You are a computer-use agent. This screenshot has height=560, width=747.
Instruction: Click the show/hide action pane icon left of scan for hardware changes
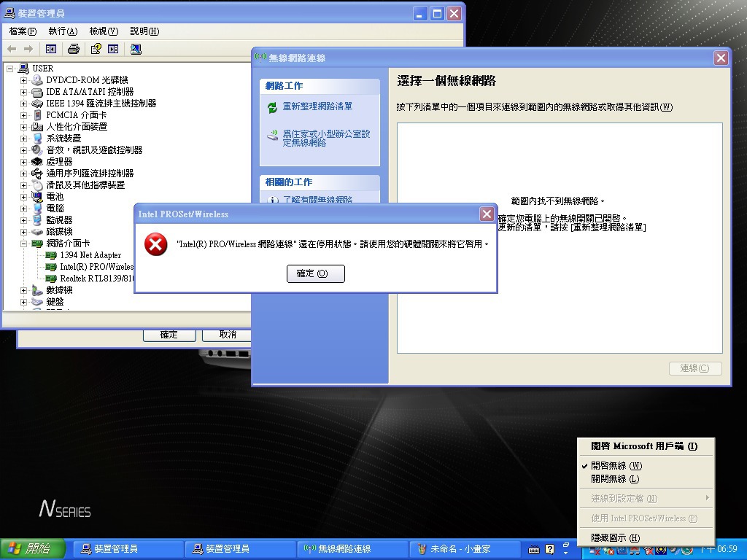(x=113, y=49)
